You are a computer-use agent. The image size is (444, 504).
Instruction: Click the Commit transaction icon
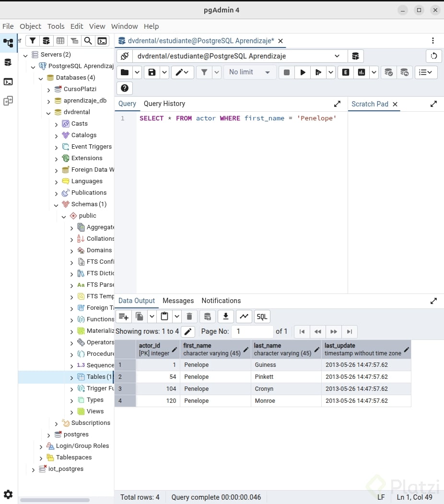coord(389,72)
